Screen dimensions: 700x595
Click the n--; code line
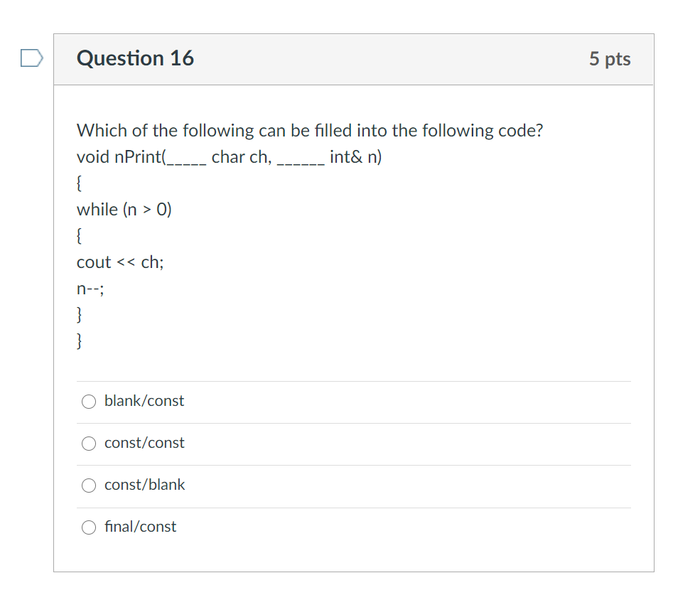coord(90,288)
